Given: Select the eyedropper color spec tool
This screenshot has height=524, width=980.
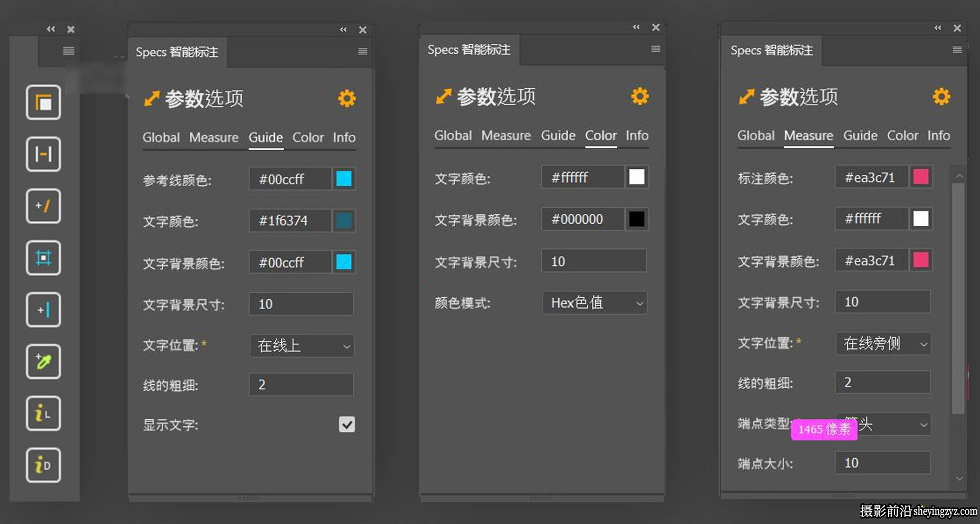Looking at the screenshot, I should point(43,361).
